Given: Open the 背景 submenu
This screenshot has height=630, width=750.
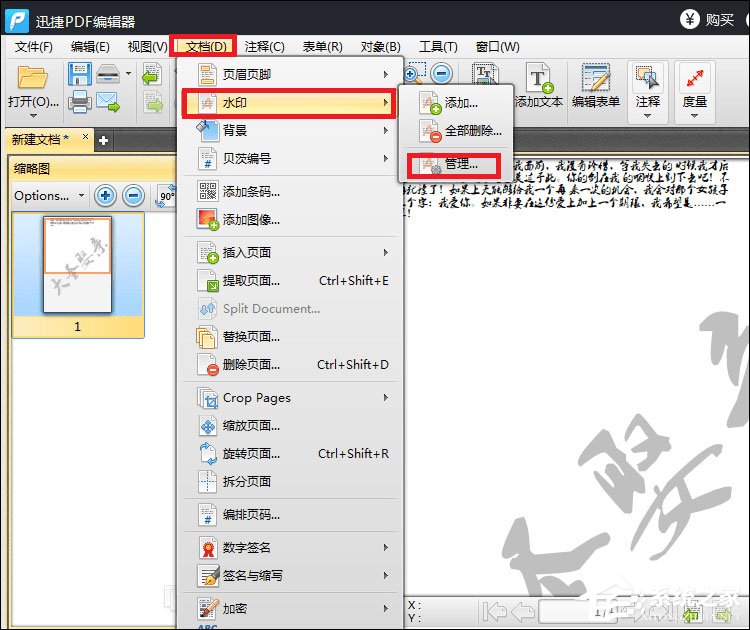Looking at the screenshot, I should 291,130.
